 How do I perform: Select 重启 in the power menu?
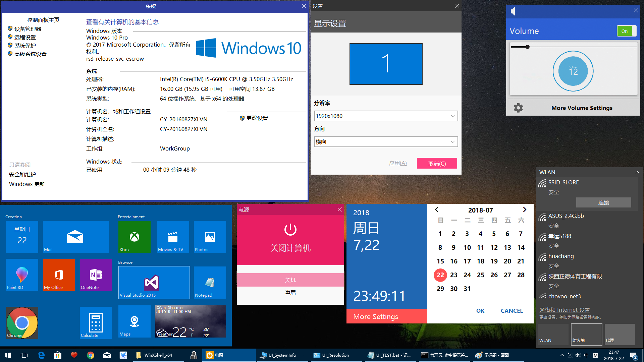[290, 292]
